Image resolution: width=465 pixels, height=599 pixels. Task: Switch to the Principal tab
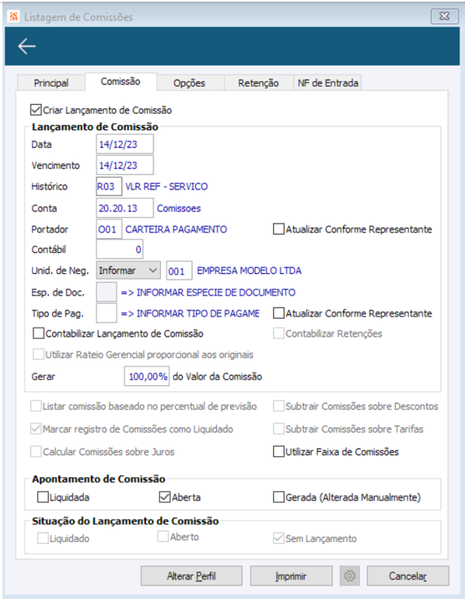point(51,83)
